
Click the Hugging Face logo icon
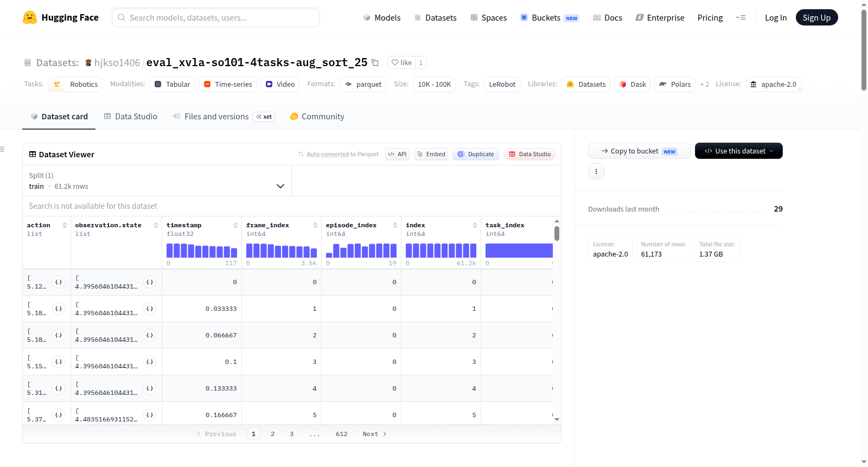(x=30, y=17)
